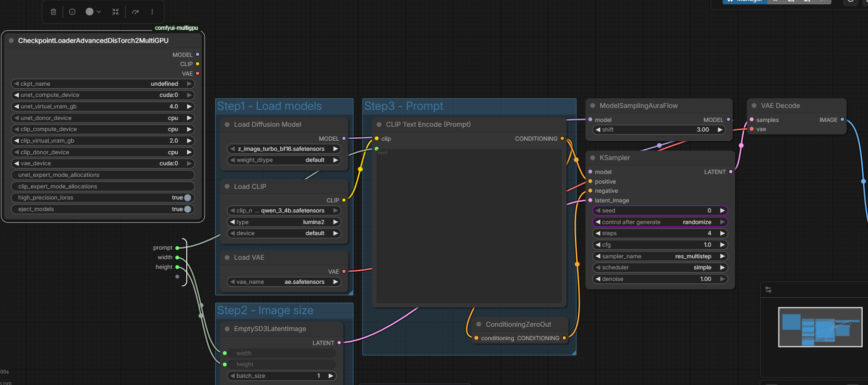Open the three-dot more options menu

(152, 12)
